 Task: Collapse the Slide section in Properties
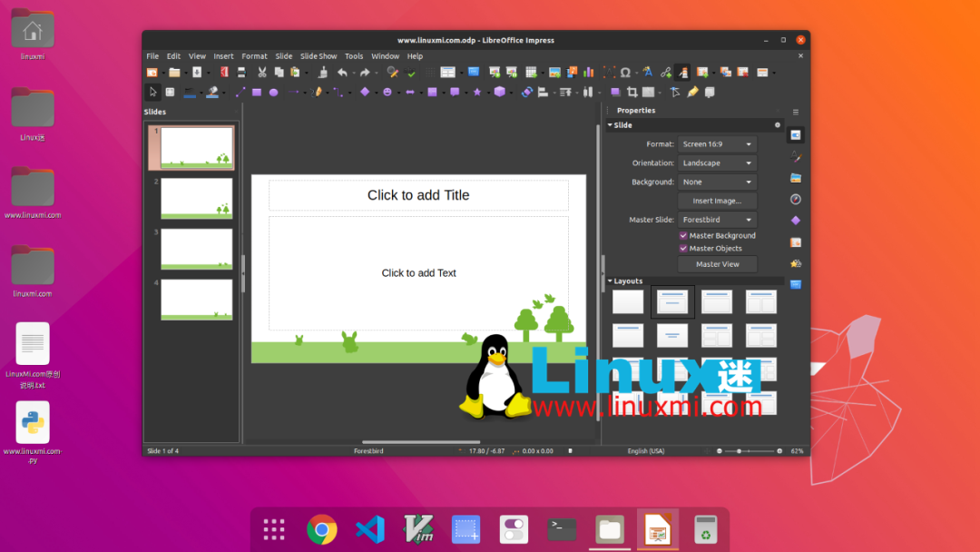pos(610,125)
